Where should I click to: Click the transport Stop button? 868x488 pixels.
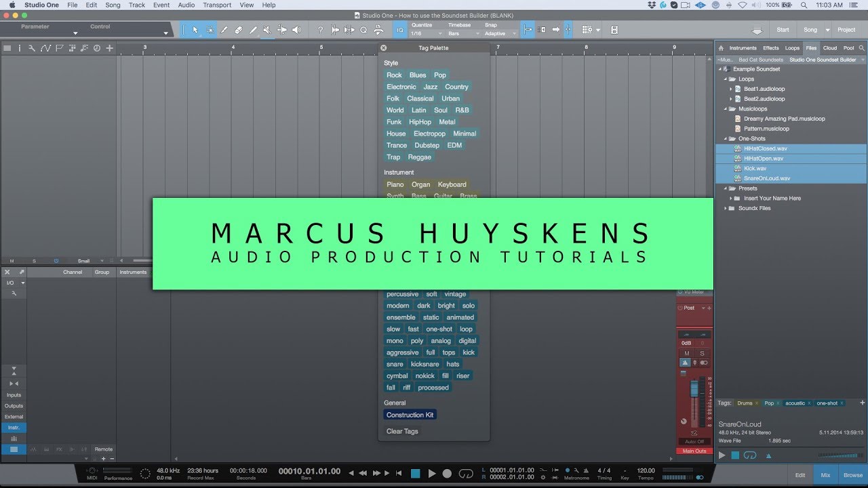click(x=416, y=474)
